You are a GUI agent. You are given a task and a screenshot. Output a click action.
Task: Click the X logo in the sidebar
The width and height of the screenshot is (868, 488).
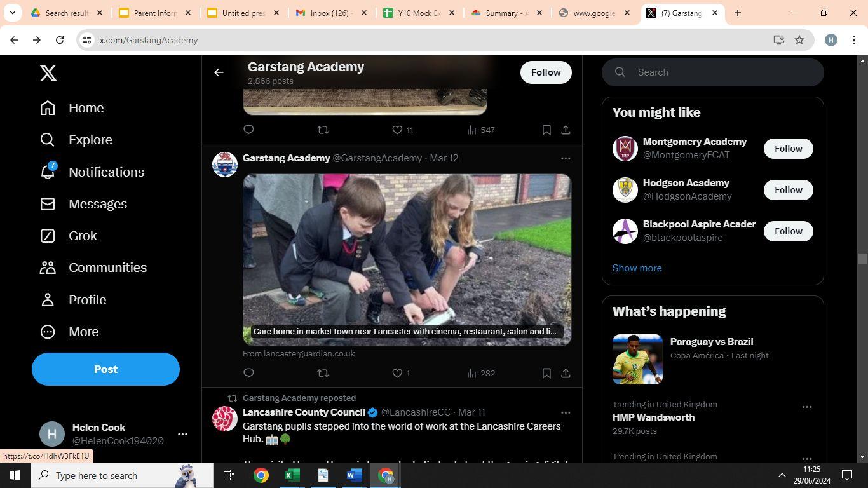click(48, 73)
